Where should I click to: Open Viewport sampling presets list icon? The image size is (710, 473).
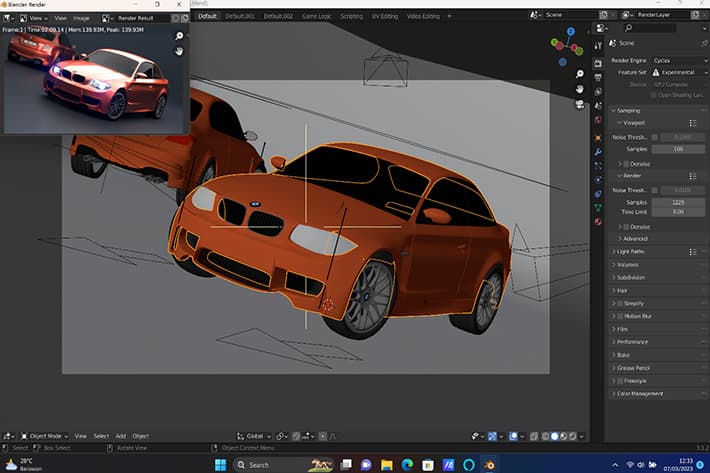pyautogui.click(x=693, y=123)
